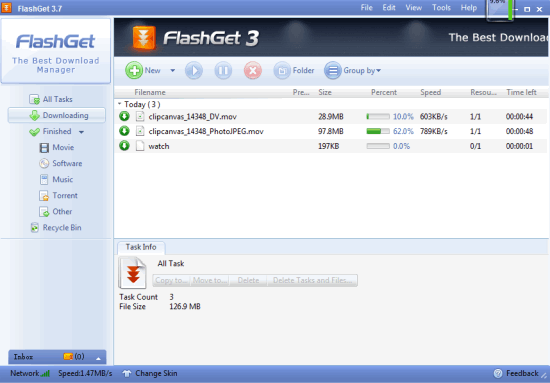Image resolution: width=550 pixels, height=383 pixels.
Task: Start download with the play button
Action: (x=194, y=70)
